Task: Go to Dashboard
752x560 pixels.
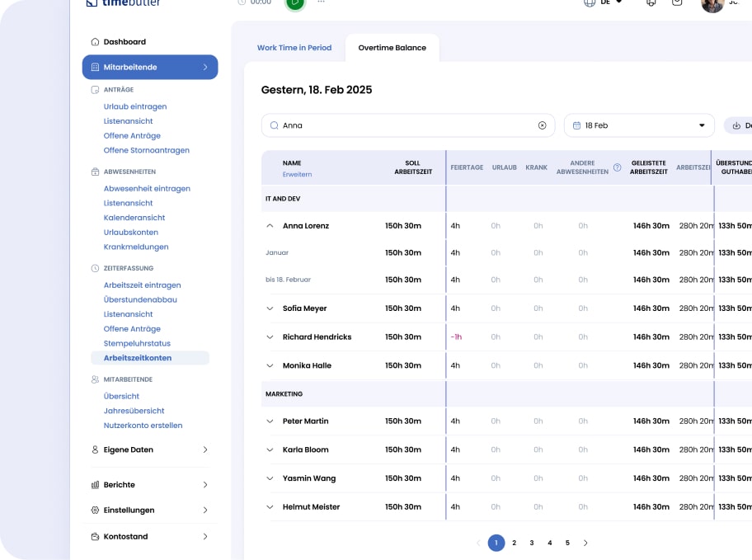Action: coord(125,42)
